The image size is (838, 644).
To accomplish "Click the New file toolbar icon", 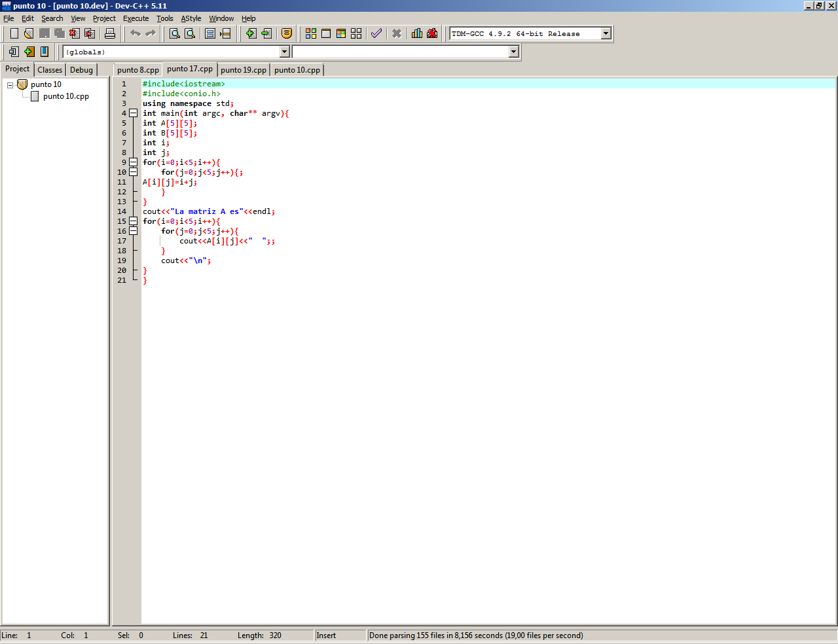I will tap(14, 33).
